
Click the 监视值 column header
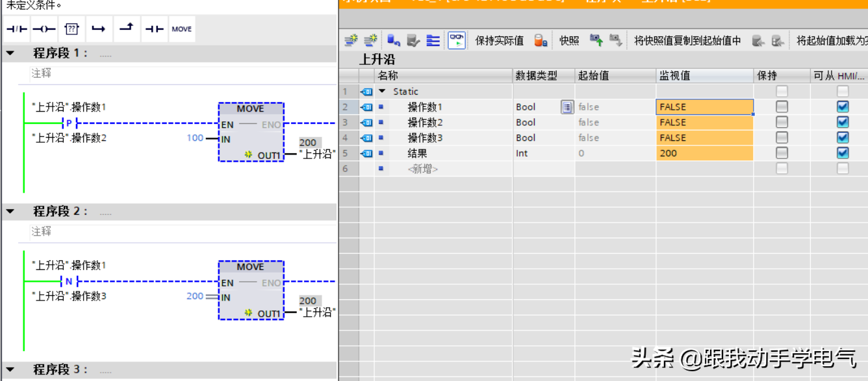pos(705,76)
